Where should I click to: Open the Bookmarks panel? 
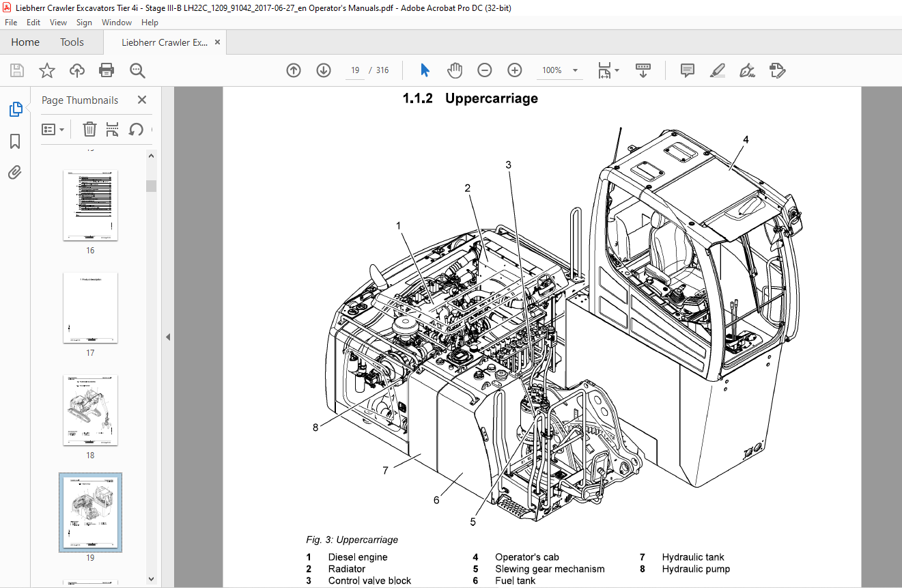[15, 141]
